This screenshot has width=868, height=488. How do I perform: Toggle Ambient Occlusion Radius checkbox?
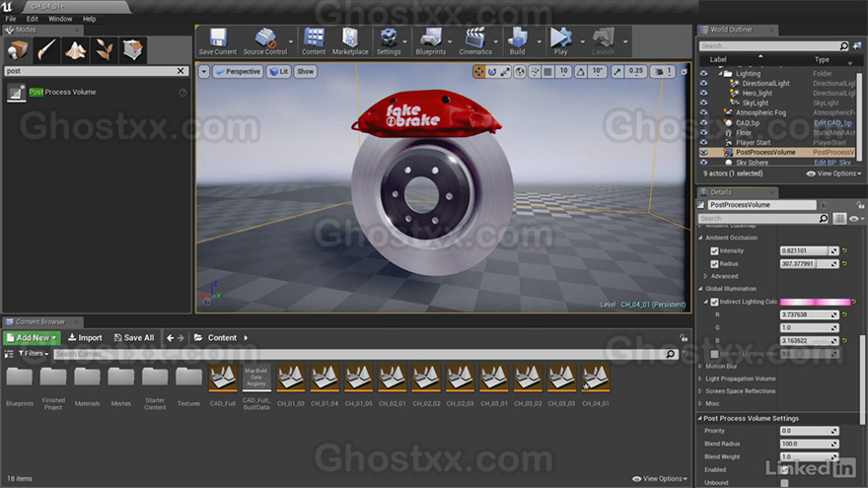714,264
